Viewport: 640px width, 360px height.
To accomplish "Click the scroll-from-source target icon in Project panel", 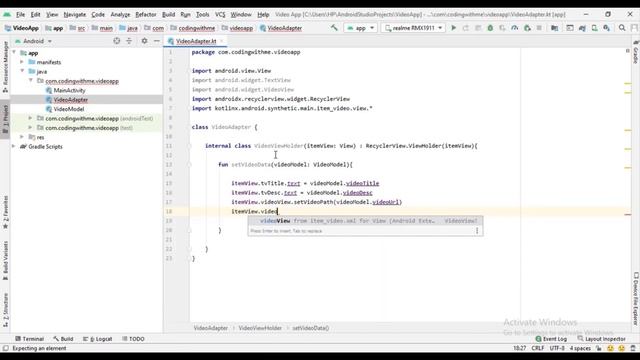I will (x=117, y=41).
